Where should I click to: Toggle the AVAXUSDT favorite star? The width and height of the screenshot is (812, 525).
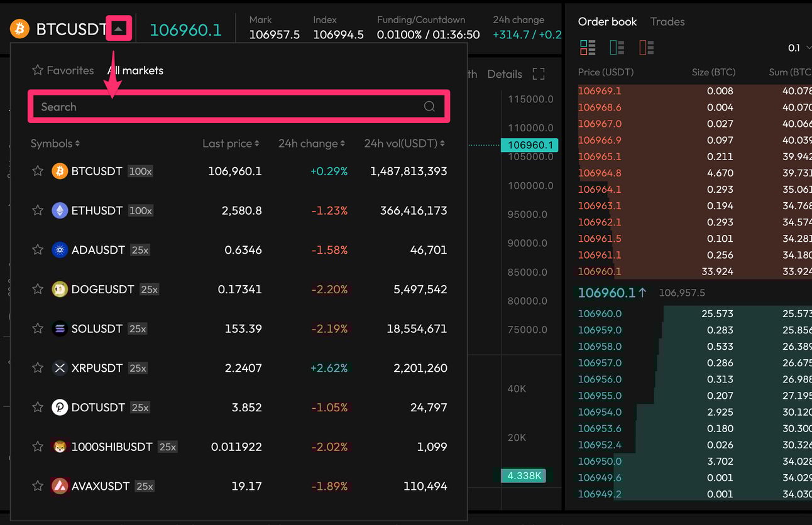click(x=38, y=486)
